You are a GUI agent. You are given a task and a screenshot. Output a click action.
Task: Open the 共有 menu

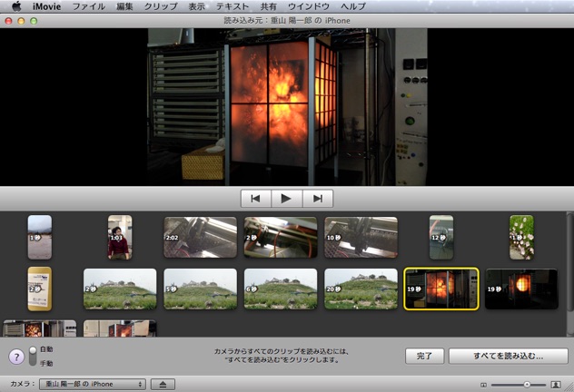[269, 6]
